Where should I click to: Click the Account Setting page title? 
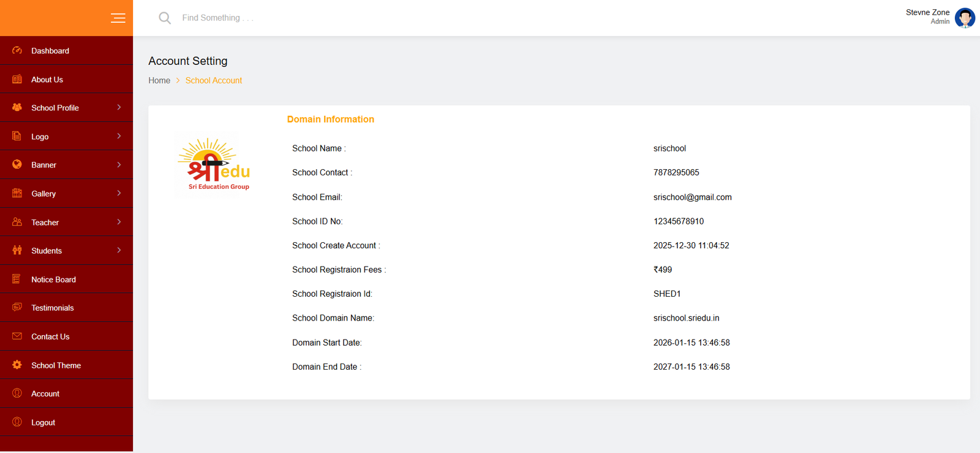pos(188,61)
